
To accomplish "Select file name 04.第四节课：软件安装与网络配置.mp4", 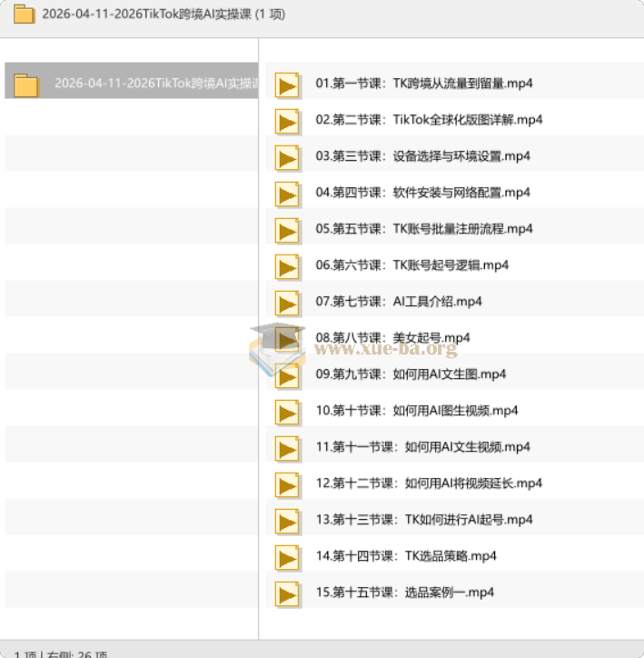I will point(422,192).
